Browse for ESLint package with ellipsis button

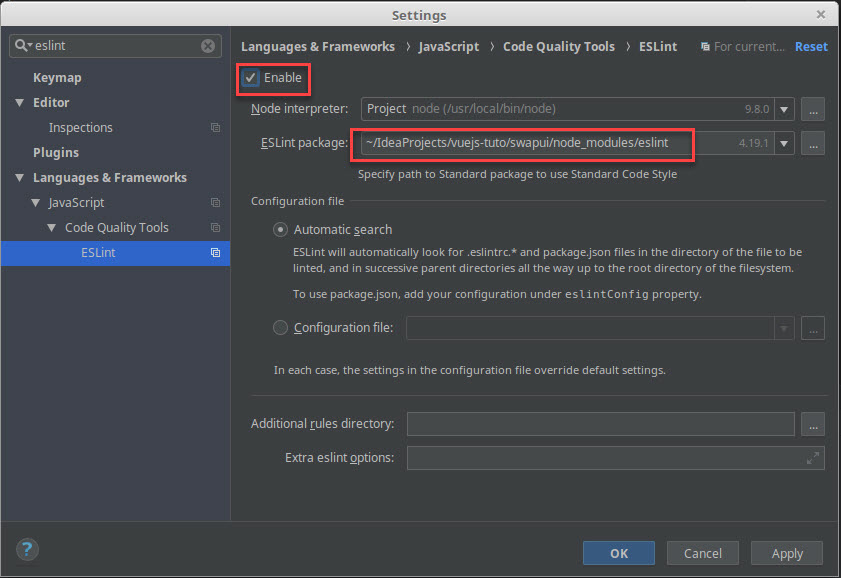tap(813, 144)
